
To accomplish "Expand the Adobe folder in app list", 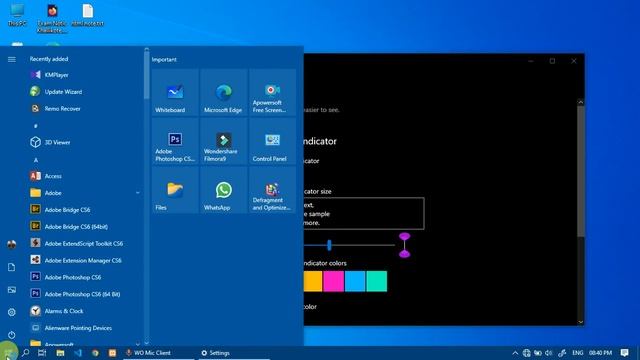I will [84, 193].
